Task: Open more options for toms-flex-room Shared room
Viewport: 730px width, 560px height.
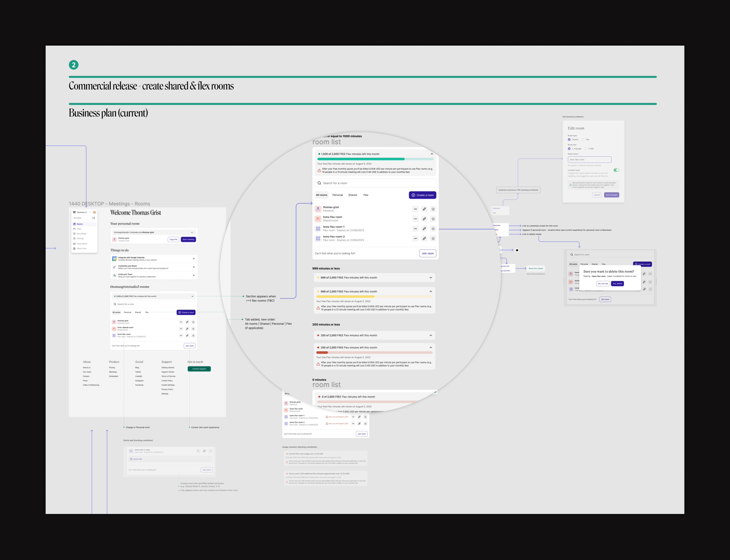Action: (415, 219)
